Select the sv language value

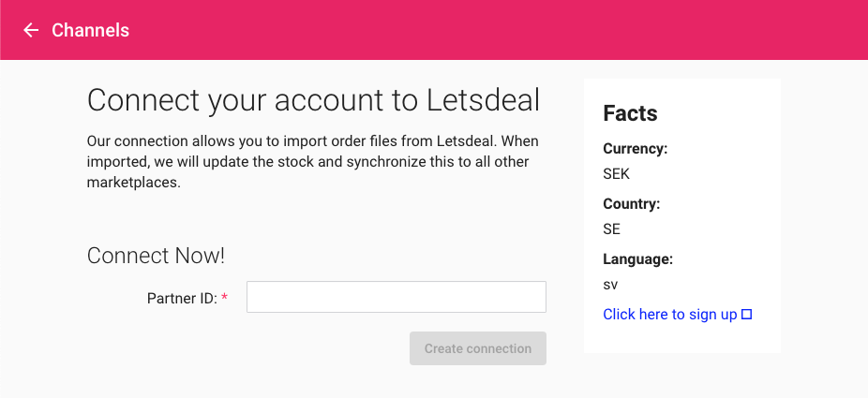(610, 286)
